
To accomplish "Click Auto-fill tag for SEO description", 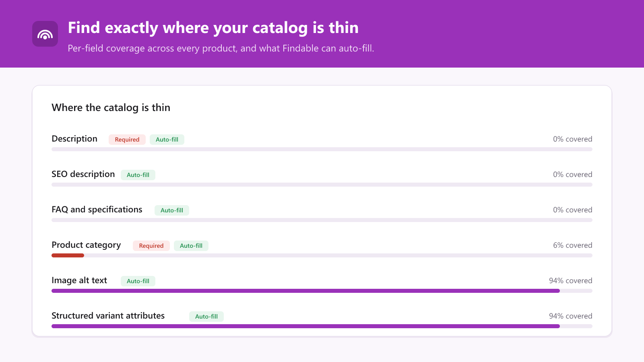I will (x=138, y=175).
